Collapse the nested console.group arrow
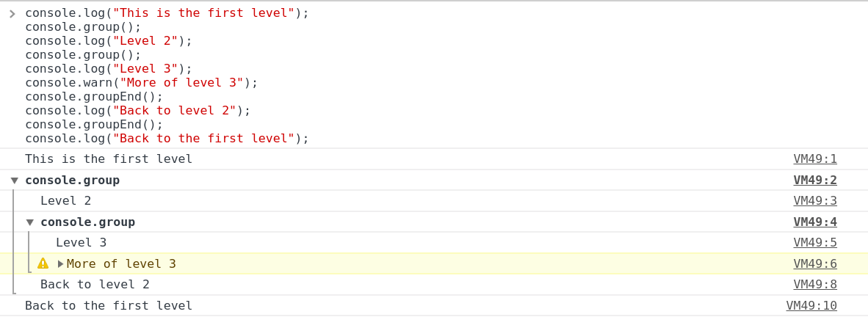The image size is (868, 317). (x=30, y=222)
